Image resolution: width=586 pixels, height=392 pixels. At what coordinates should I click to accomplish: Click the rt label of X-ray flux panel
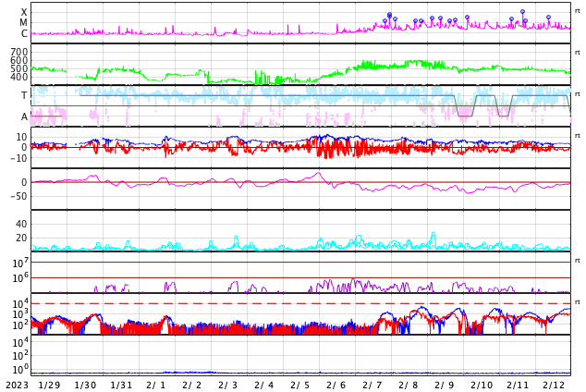578,11
